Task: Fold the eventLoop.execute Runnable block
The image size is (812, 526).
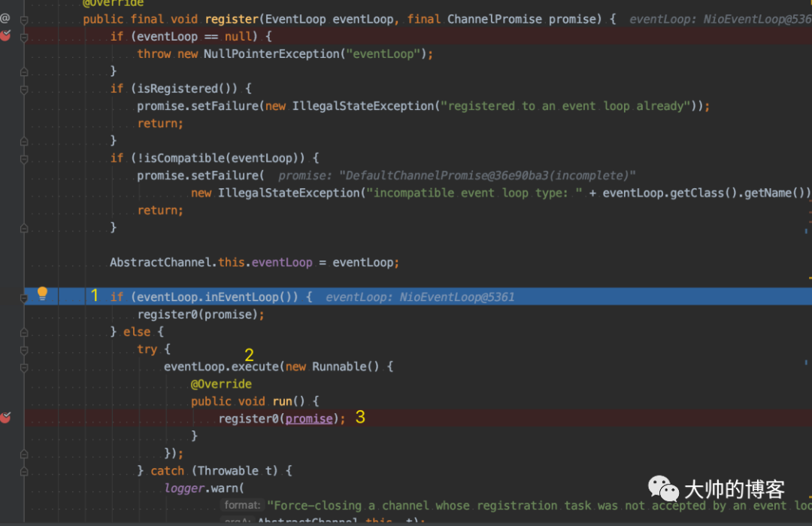Action: (24, 367)
